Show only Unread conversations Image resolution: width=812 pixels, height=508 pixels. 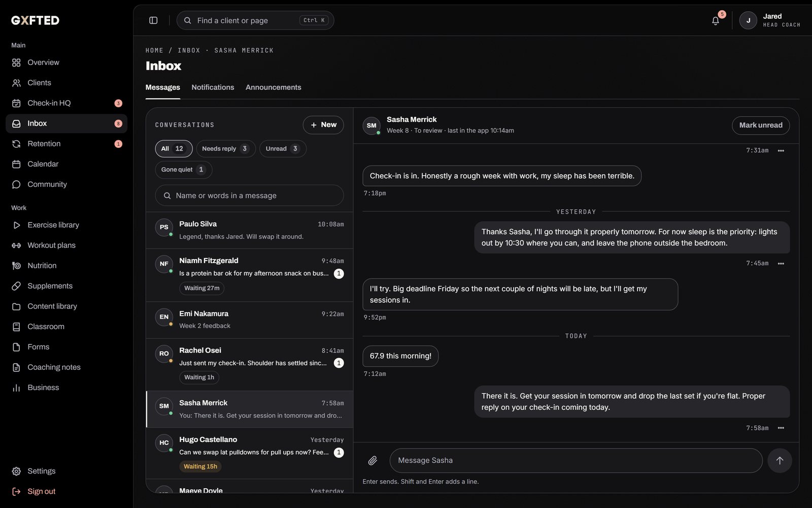[283, 148]
